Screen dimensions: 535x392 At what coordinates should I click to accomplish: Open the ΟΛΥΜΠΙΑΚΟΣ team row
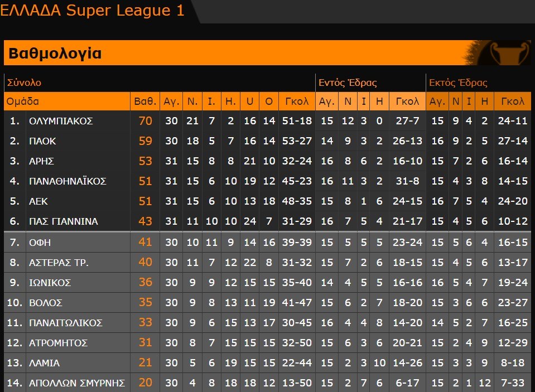click(x=61, y=121)
